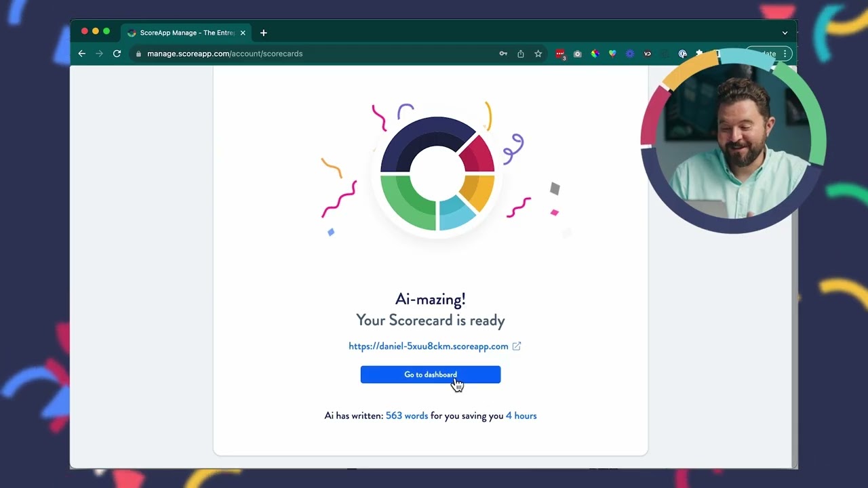Viewport: 868px width, 488px height.
Task: Click the multicolor heart extension icon
Action: [x=612, y=54]
